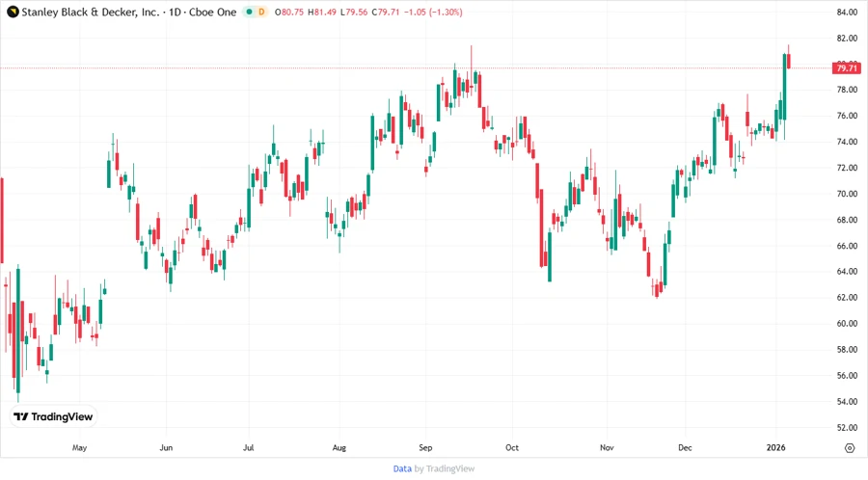Click the 70.00 price axis label
The width and height of the screenshot is (868, 480).
point(847,194)
